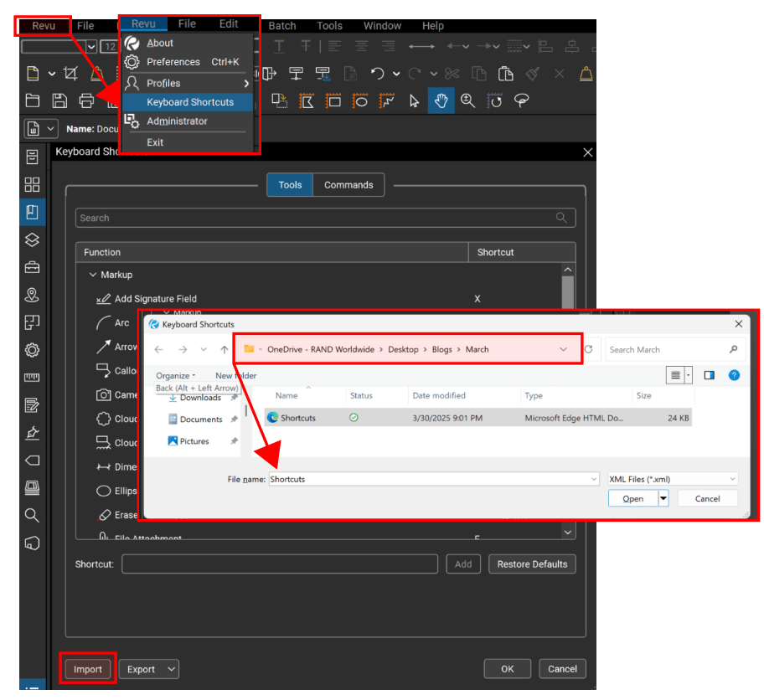Toggle the preview pane icon
Image resolution: width=764 pixels, height=700 pixels.
709,375
